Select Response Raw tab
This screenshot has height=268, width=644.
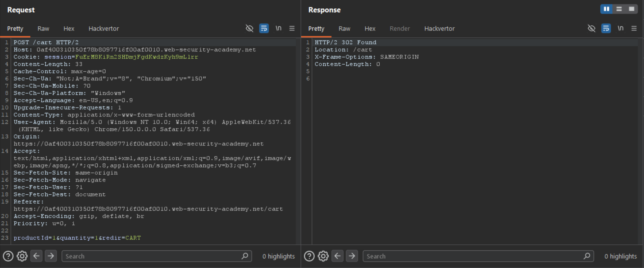pyautogui.click(x=344, y=29)
